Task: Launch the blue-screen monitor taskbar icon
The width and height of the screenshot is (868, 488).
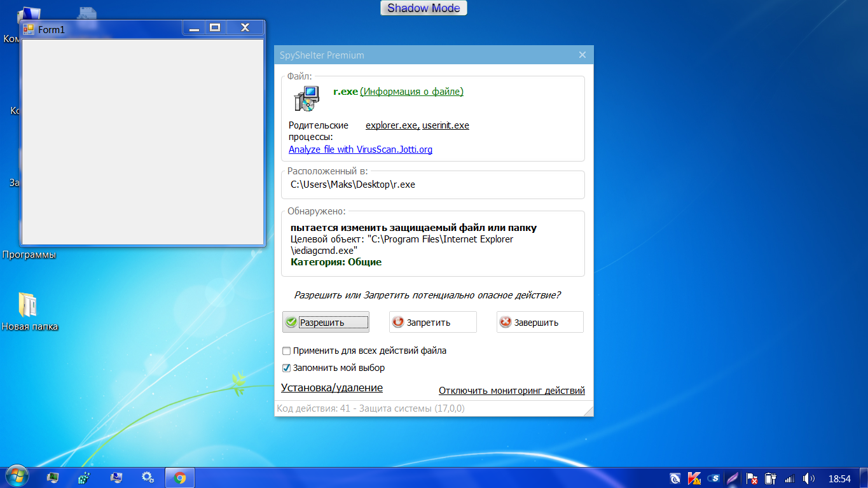Action: tap(116, 477)
